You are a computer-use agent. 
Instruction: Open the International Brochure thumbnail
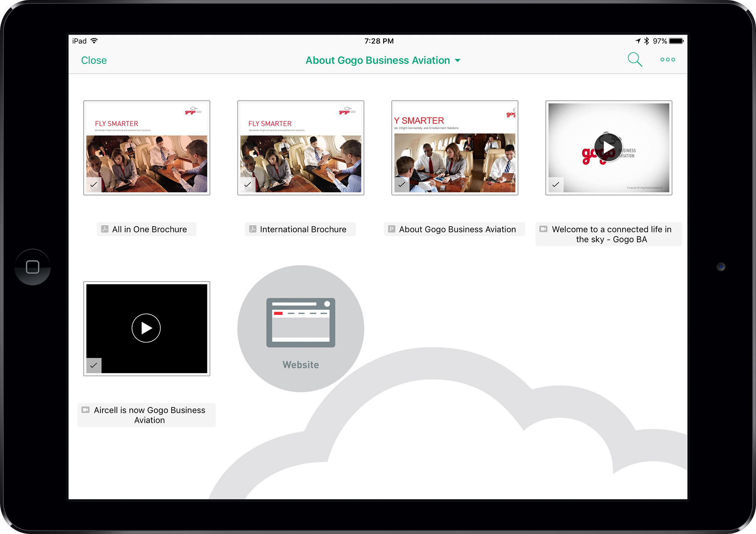click(x=300, y=148)
